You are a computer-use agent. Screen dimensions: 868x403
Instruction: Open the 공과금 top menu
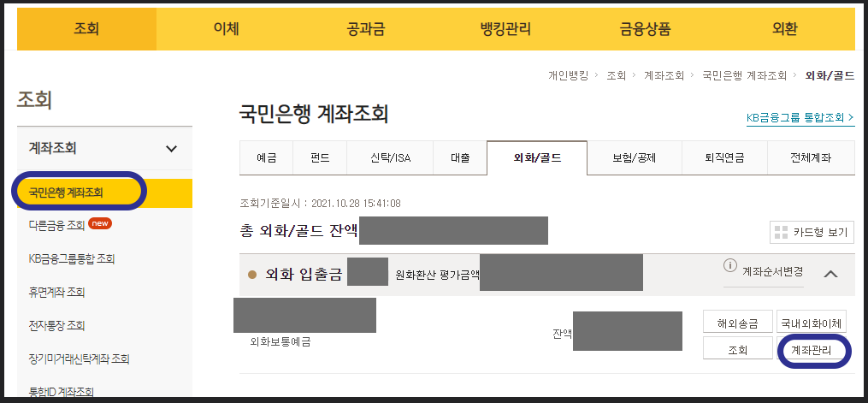[x=365, y=29]
